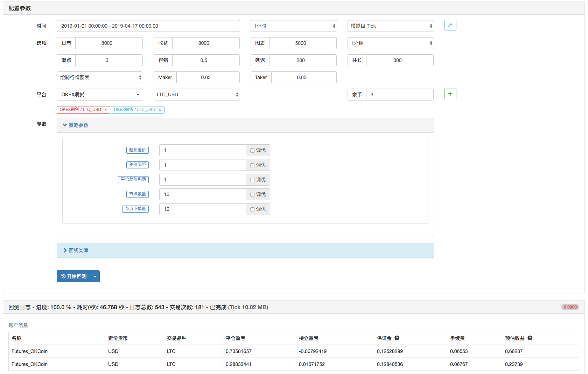Remove the red OKEX期货 / LTC_USD tag
This screenshot has height=374, width=588.
pos(105,110)
